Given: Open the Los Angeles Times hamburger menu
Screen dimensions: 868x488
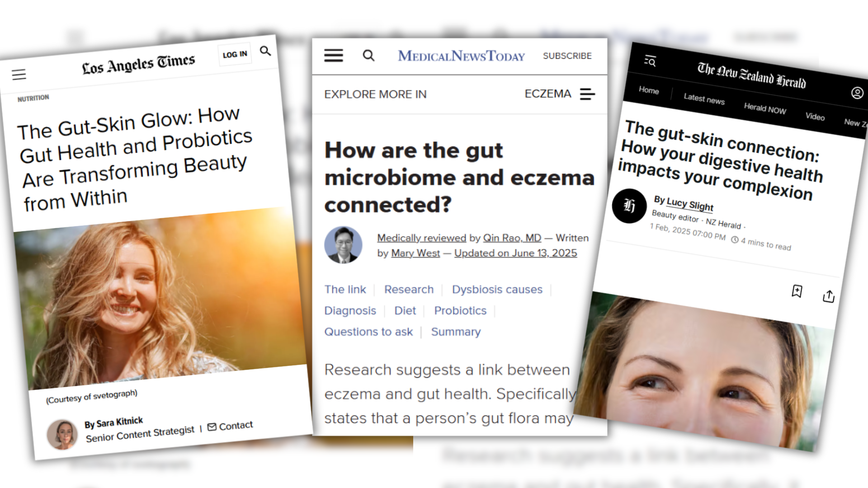Looking at the screenshot, I should point(19,75).
